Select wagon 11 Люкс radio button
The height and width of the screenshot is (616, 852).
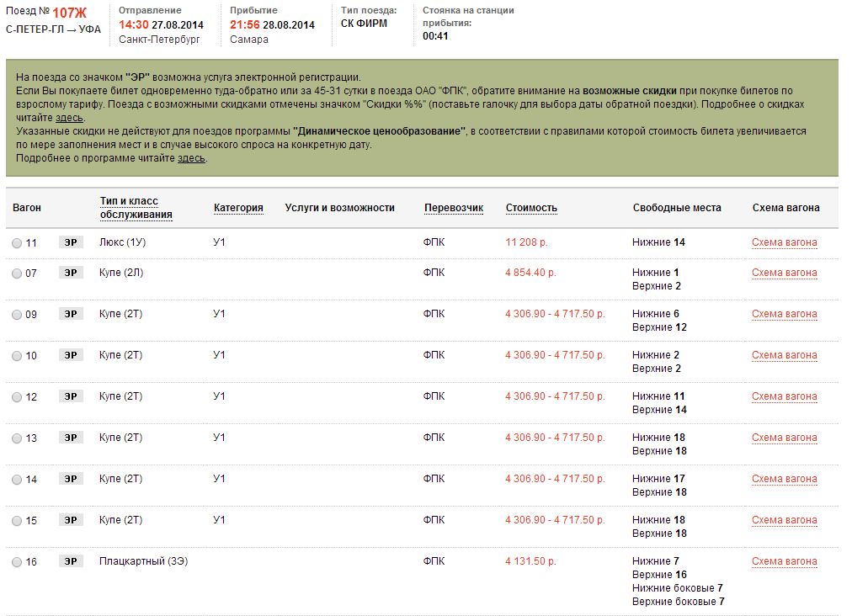[17, 243]
